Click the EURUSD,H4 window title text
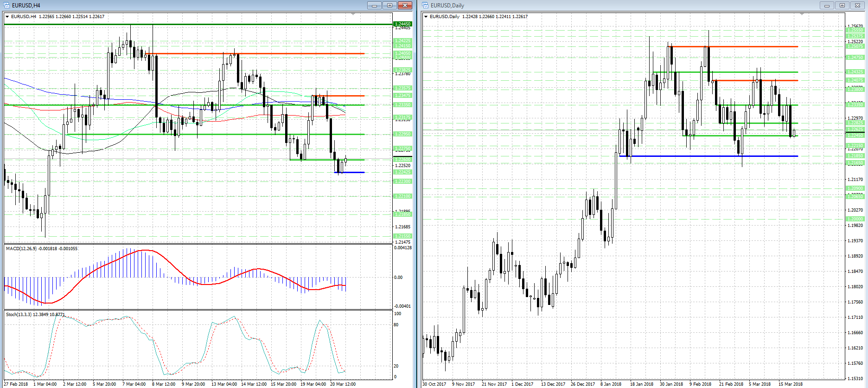The height and width of the screenshot is (388, 868). click(x=26, y=6)
